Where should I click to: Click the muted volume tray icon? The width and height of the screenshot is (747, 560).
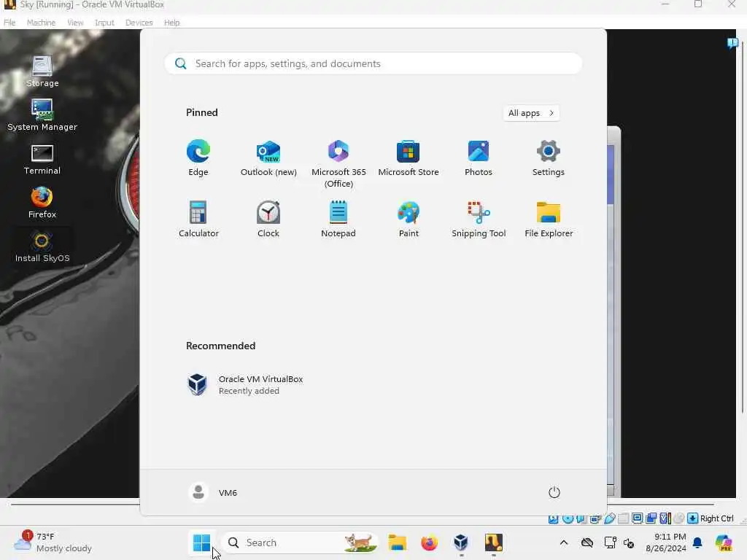click(x=629, y=542)
